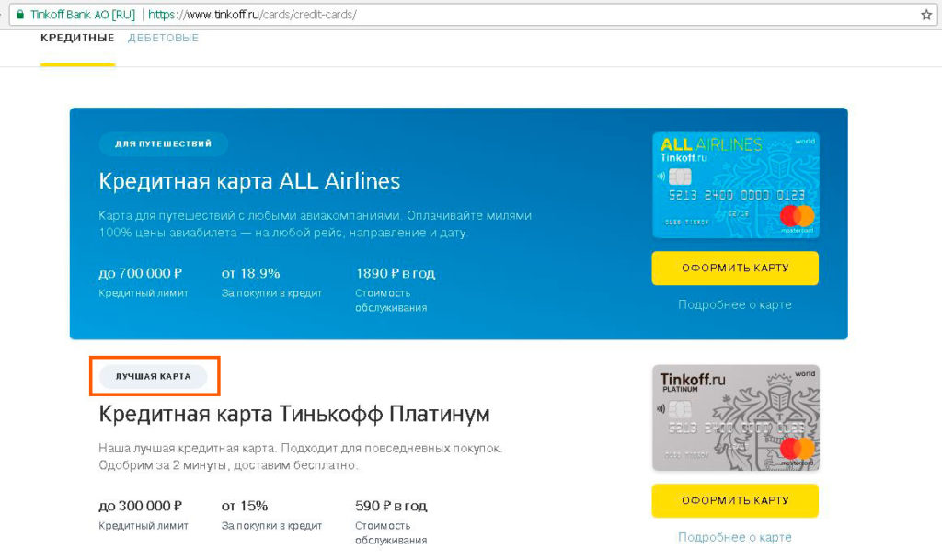
Task: Click the Для путешествий tag badge
Action: click(x=163, y=144)
